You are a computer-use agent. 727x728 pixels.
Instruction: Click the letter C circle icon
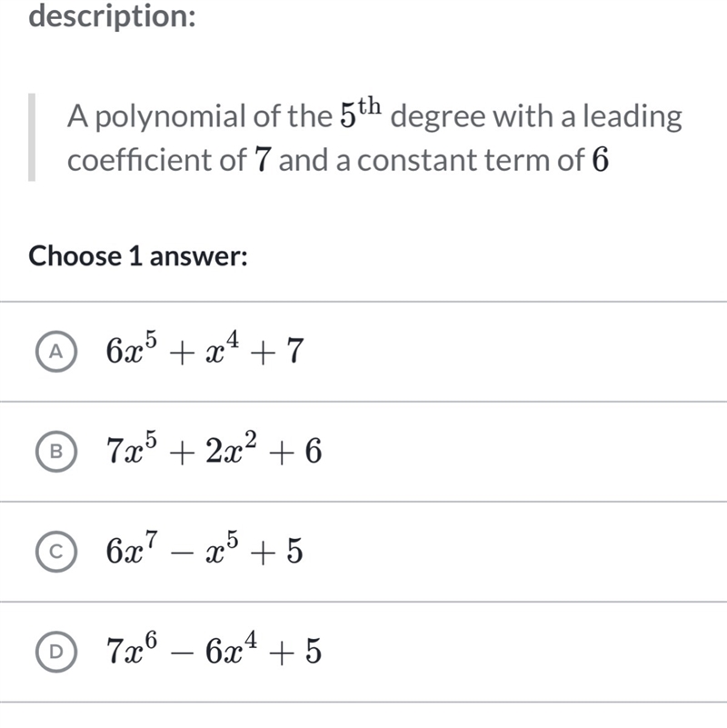pyautogui.click(x=56, y=551)
